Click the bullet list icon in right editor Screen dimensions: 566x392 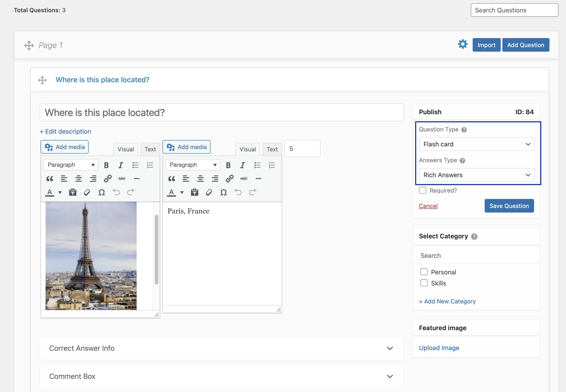coord(257,164)
